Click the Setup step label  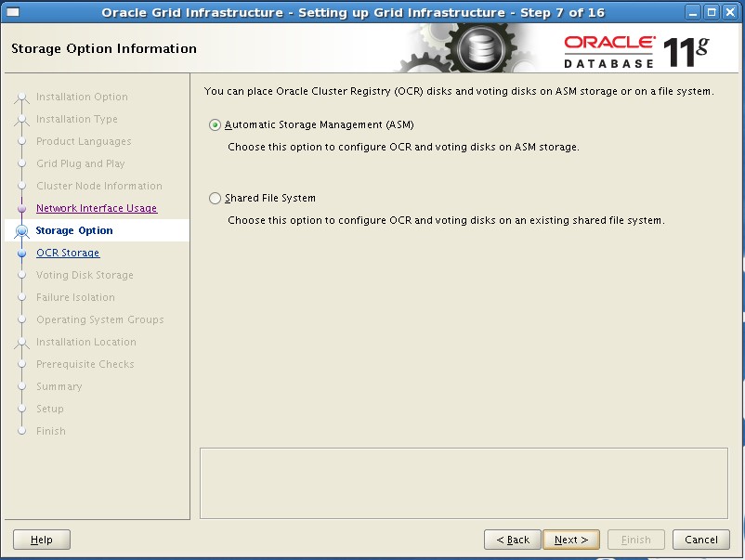50,409
